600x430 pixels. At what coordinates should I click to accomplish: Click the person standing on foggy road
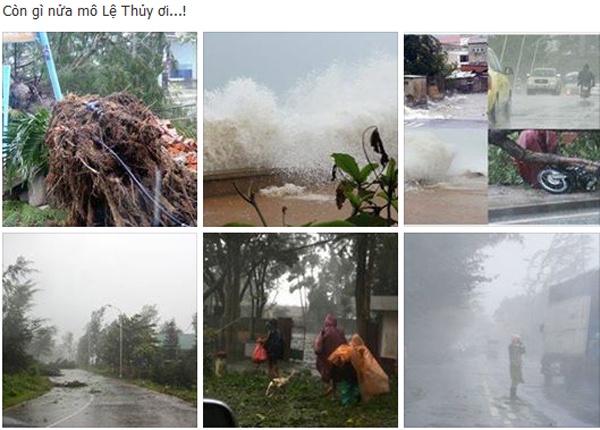(x=516, y=365)
